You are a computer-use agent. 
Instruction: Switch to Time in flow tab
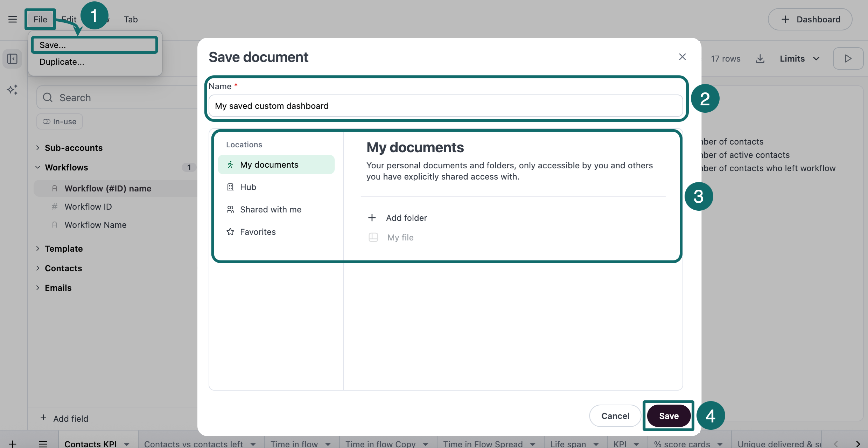(x=294, y=444)
